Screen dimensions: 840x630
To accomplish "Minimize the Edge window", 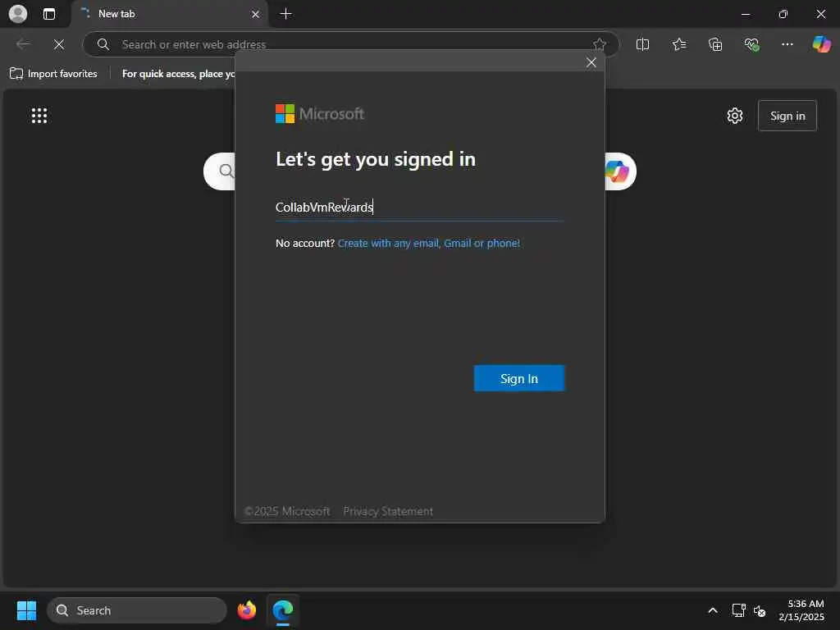I will [x=745, y=14].
